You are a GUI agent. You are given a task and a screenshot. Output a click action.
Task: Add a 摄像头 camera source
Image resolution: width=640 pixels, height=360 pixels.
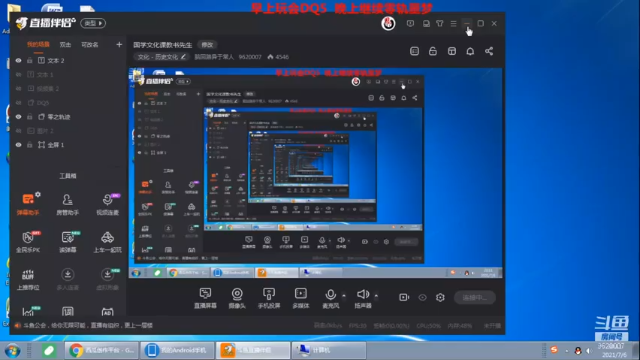pyautogui.click(x=237, y=298)
